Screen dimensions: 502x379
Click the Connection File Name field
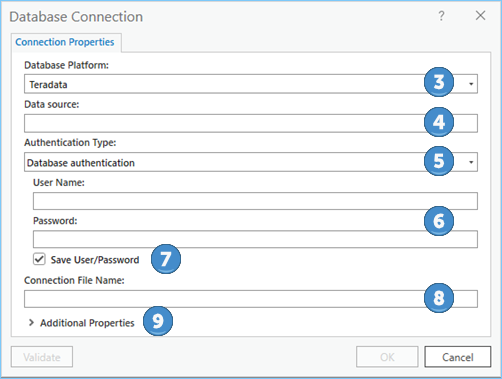pos(251,299)
